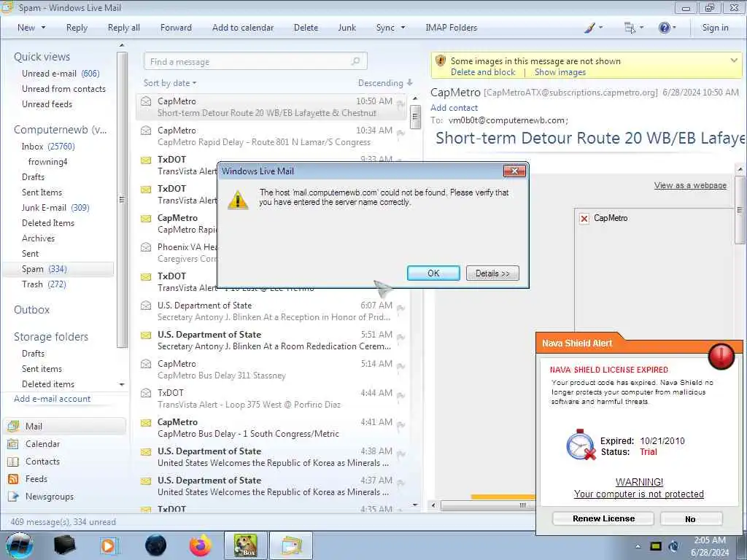Click Reply all in the toolbar

tap(124, 28)
